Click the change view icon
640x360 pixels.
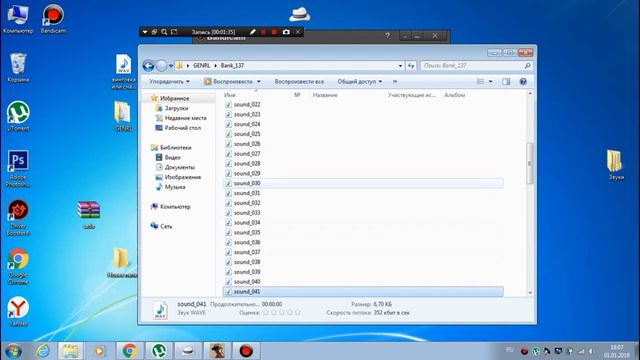click(480, 82)
